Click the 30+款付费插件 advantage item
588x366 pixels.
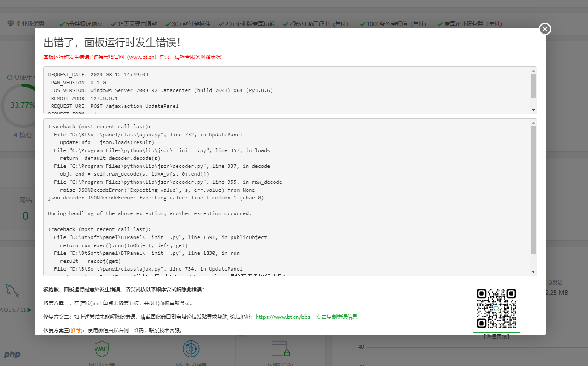(x=188, y=24)
